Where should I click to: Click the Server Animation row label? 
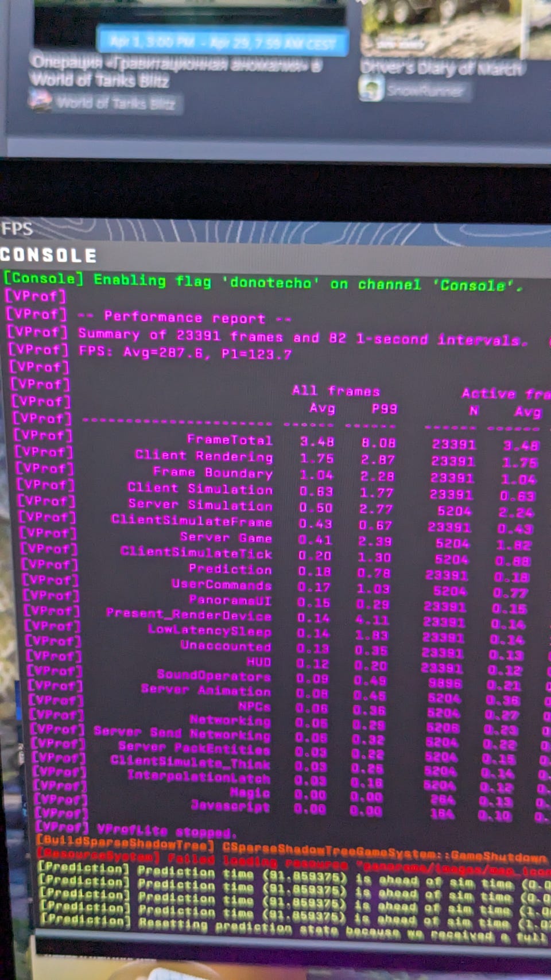(205, 691)
